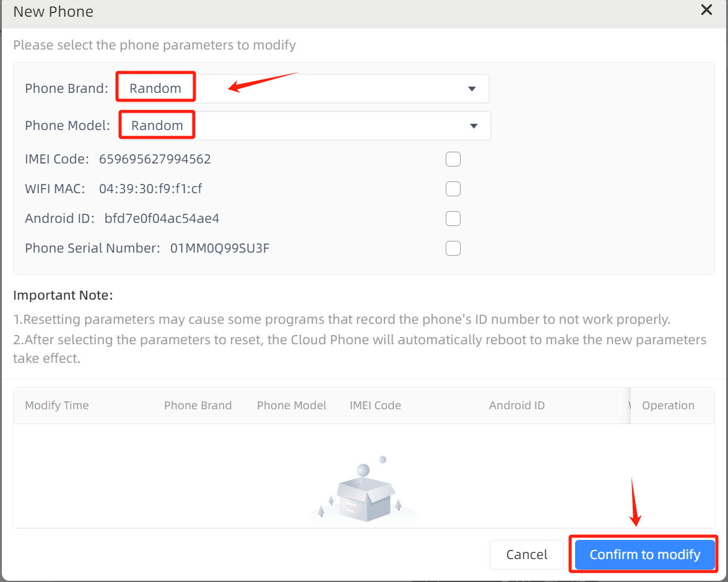
Task: Enable the IMEI Code checkbox
Action: tap(453, 159)
